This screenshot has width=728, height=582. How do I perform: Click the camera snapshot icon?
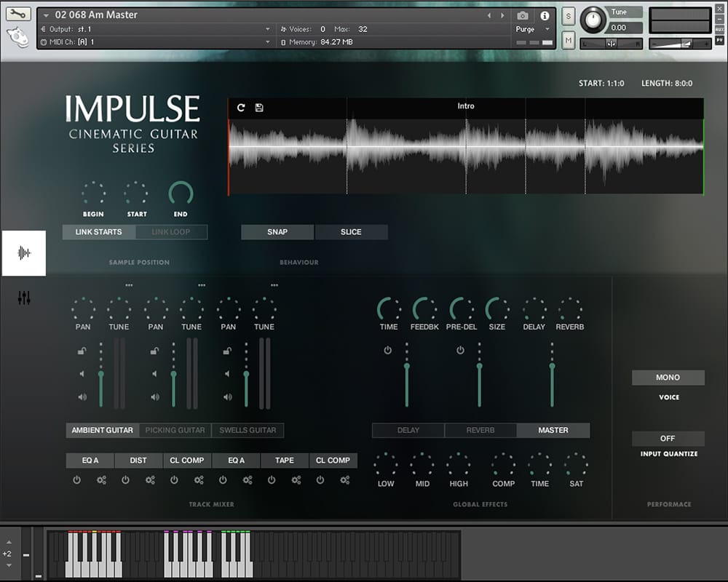(523, 15)
